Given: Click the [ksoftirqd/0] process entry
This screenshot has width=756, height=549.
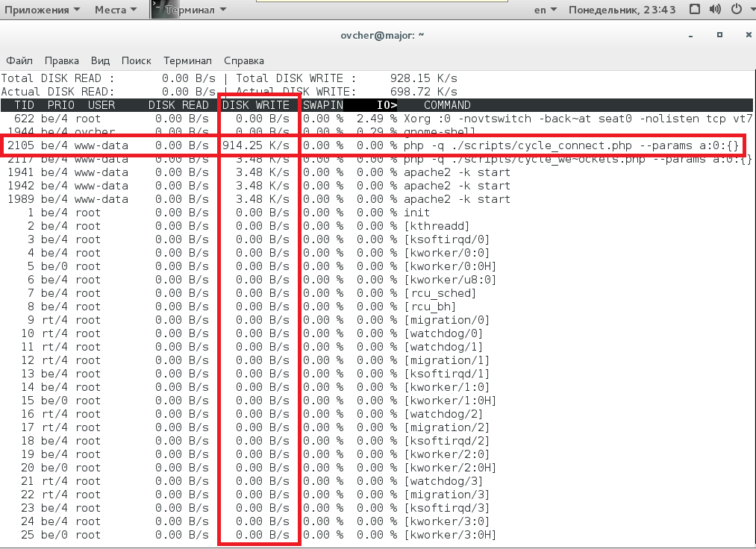Looking at the screenshot, I should pos(447,239).
